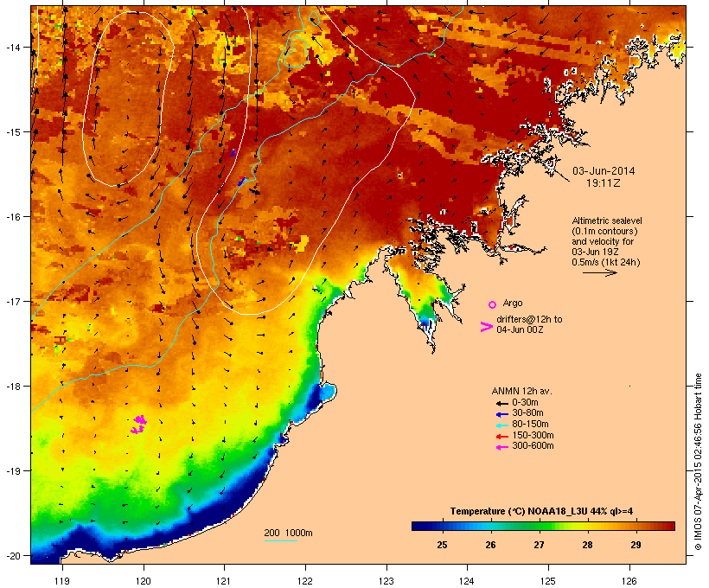Click the '30-80m' depth label
This screenshot has width=709, height=588.
pyautogui.click(x=527, y=413)
